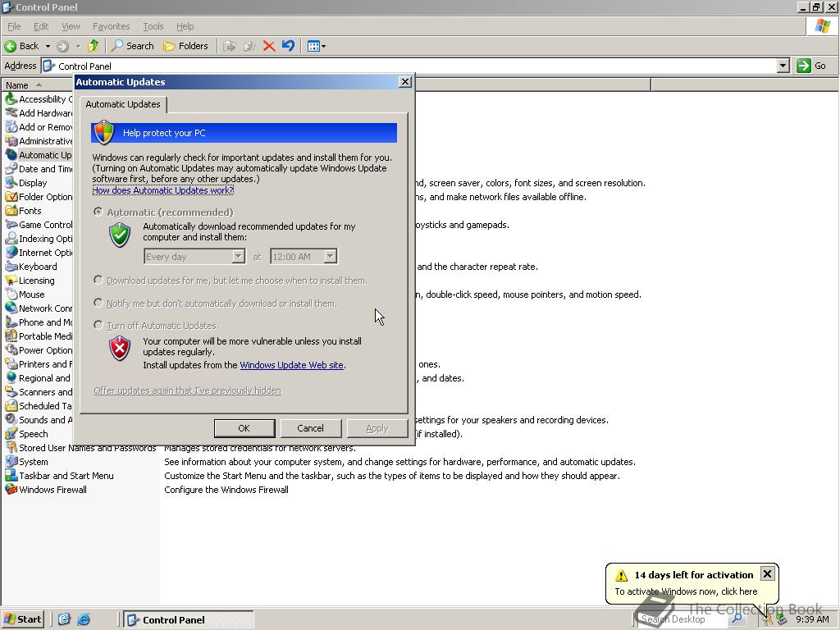Expand the Address bar dropdown
The image size is (840, 630).
[783, 66]
